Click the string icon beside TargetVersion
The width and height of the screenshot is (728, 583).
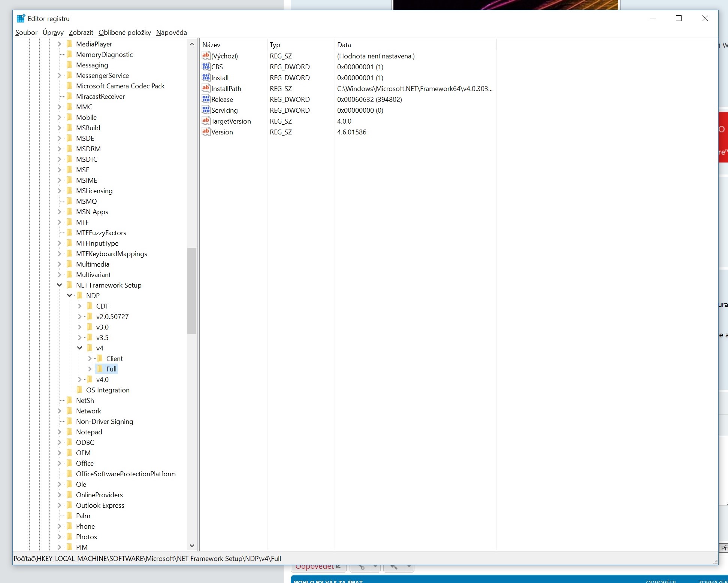[206, 121]
